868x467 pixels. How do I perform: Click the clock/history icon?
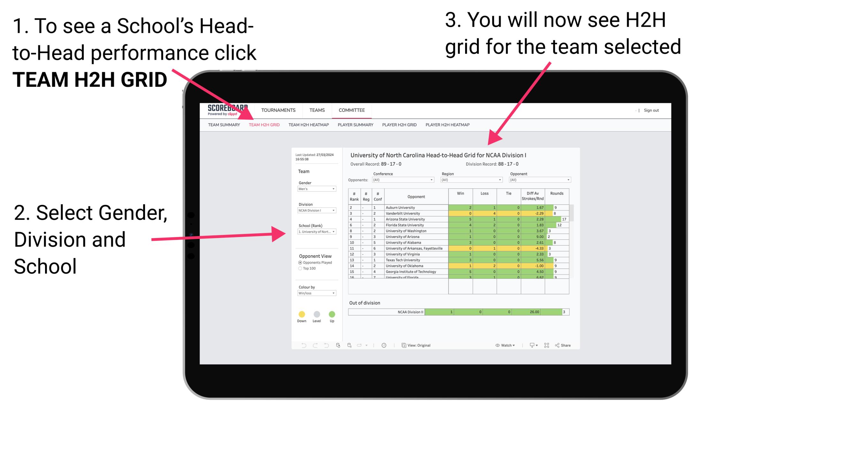[385, 346]
